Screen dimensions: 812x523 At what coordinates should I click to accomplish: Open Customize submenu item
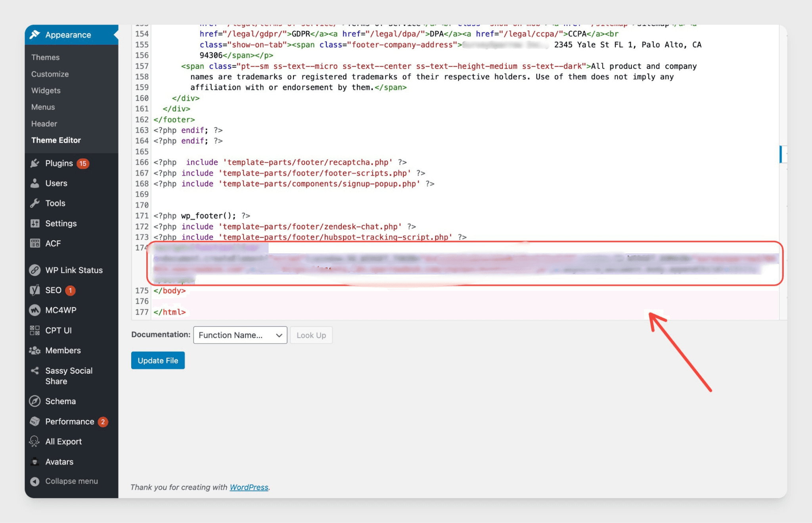[x=50, y=74]
